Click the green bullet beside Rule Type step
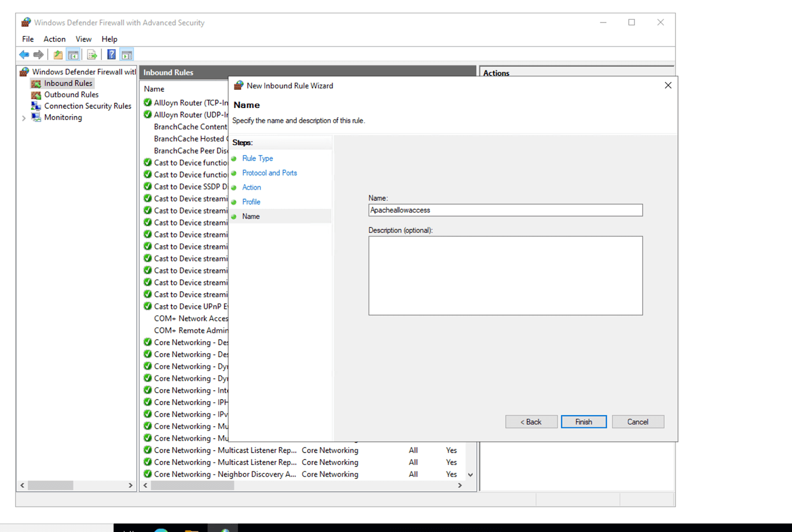The image size is (792, 532). click(234, 158)
